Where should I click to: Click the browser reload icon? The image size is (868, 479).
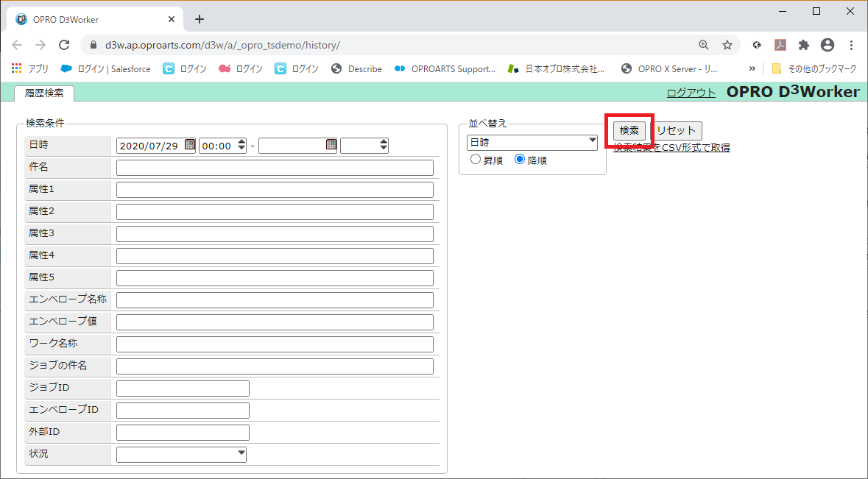tap(64, 45)
